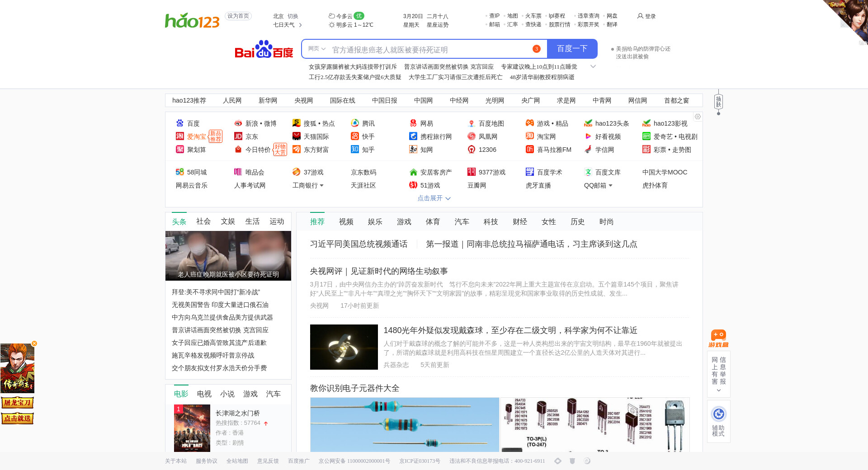Toggle the 换肤 skin switcher
The height and width of the screenshot is (470, 868).
coord(718,102)
